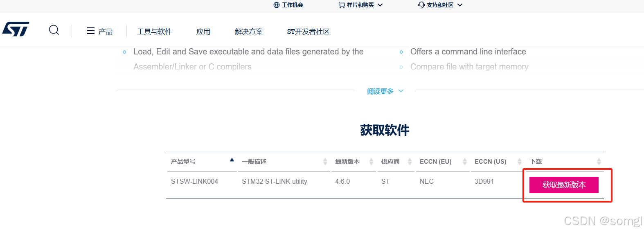Click the STM32 ST-LINK utility cell
The image size is (644, 232).
click(x=275, y=181)
